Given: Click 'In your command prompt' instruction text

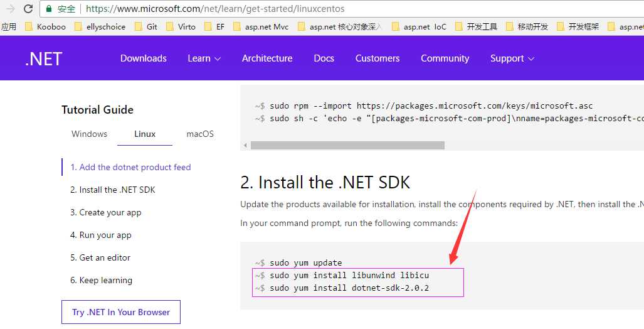Looking at the screenshot, I should (x=349, y=224).
